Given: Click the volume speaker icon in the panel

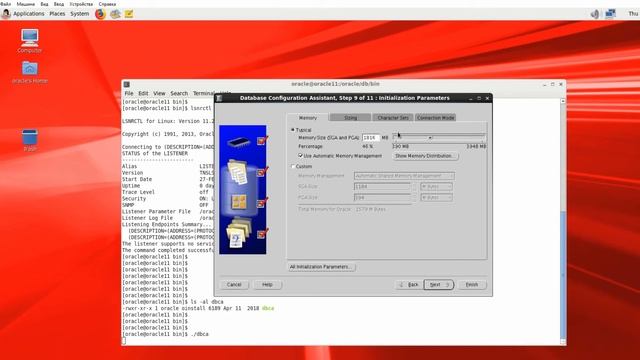Looking at the screenshot, I should [595, 14].
